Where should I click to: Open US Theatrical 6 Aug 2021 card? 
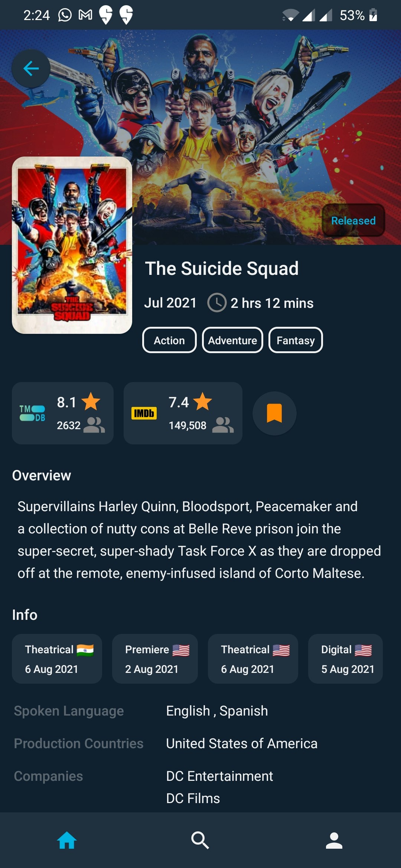tap(253, 659)
